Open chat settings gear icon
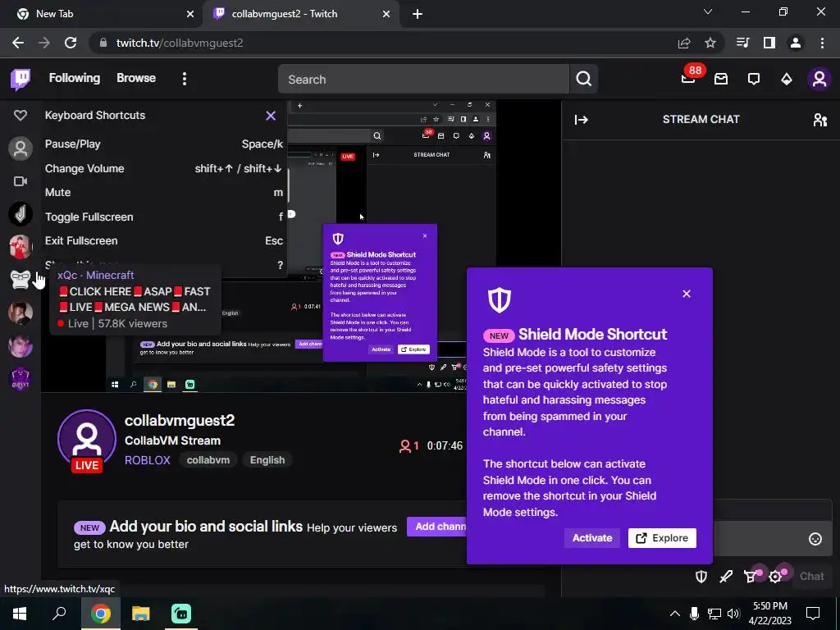The image size is (840, 630). (x=776, y=577)
